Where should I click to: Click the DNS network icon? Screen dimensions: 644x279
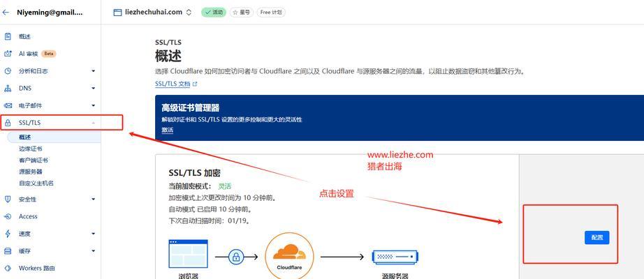tap(8, 88)
